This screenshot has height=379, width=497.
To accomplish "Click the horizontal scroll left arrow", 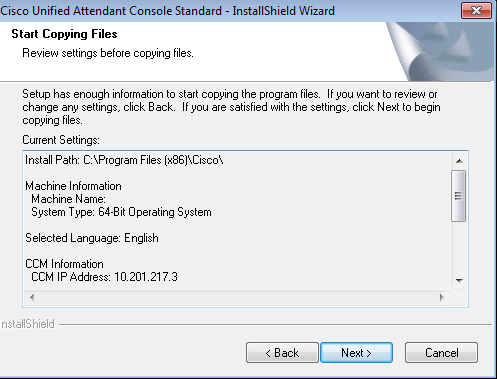I will (32, 297).
